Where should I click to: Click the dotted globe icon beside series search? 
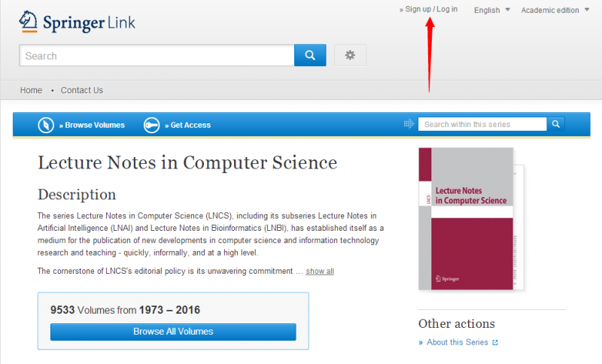click(x=409, y=124)
